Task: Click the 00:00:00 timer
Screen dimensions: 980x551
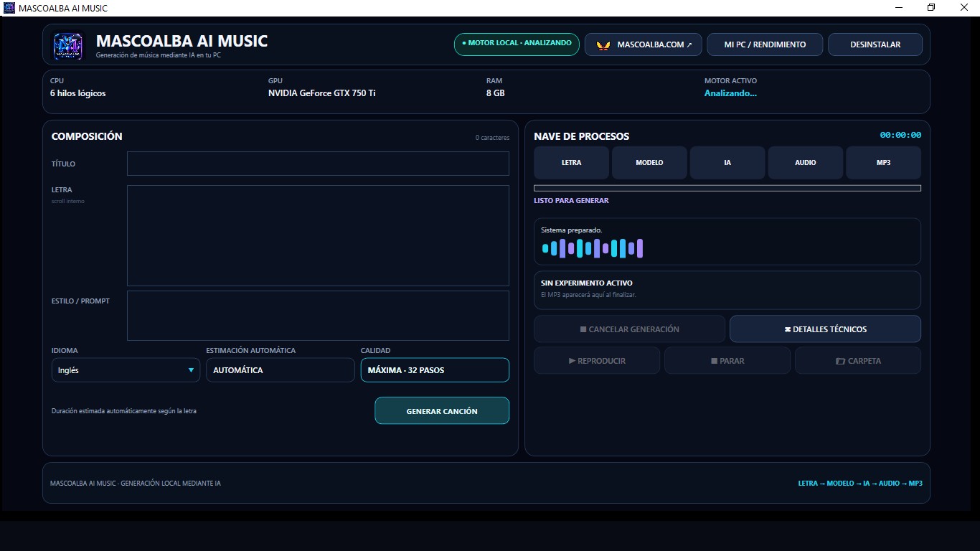Action: tap(900, 135)
